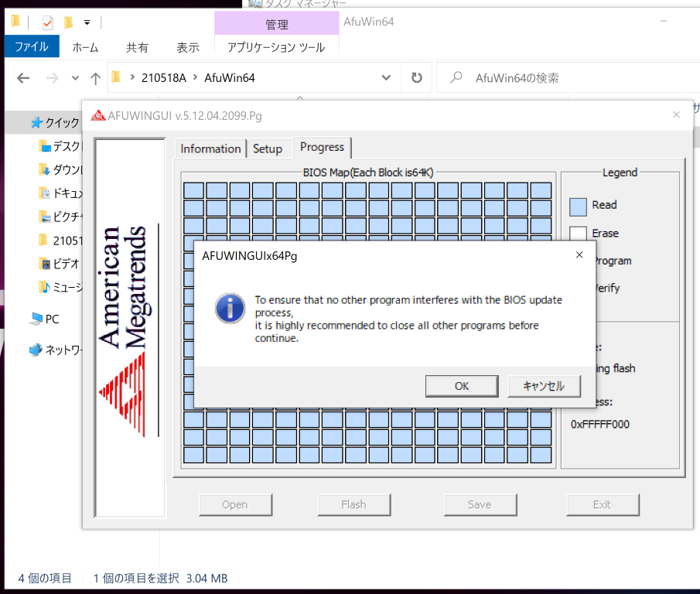This screenshot has width=700, height=594.
Task: Select ドキュメント folder in navigation pane
Action: 60,193
